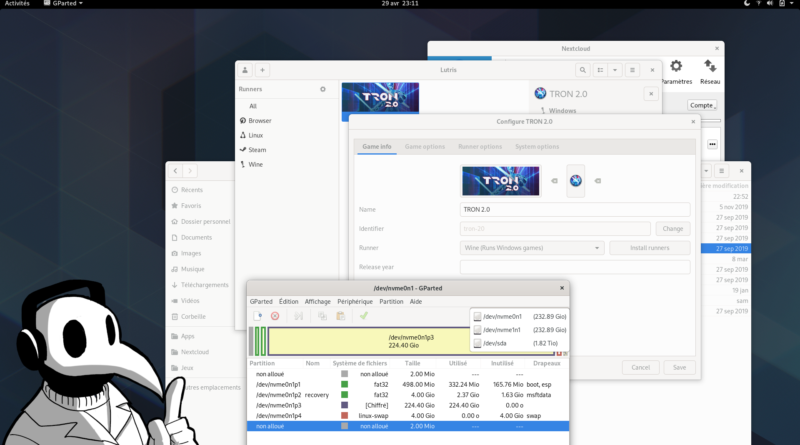800x445 pixels.
Task: Click the resize/move partition icon in GParted
Action: (x=298, y=316)
